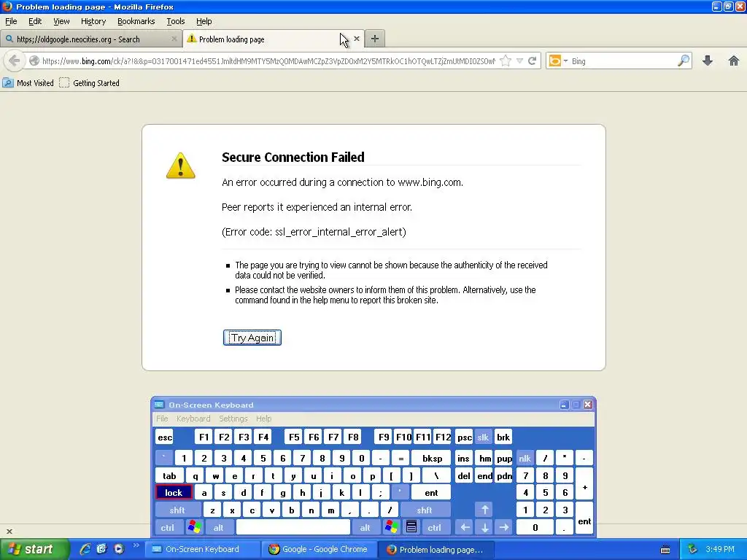Screen dimensions: 747x560
Task: Open search engine dropdown next to Bing icon
Action: point(565,61)
